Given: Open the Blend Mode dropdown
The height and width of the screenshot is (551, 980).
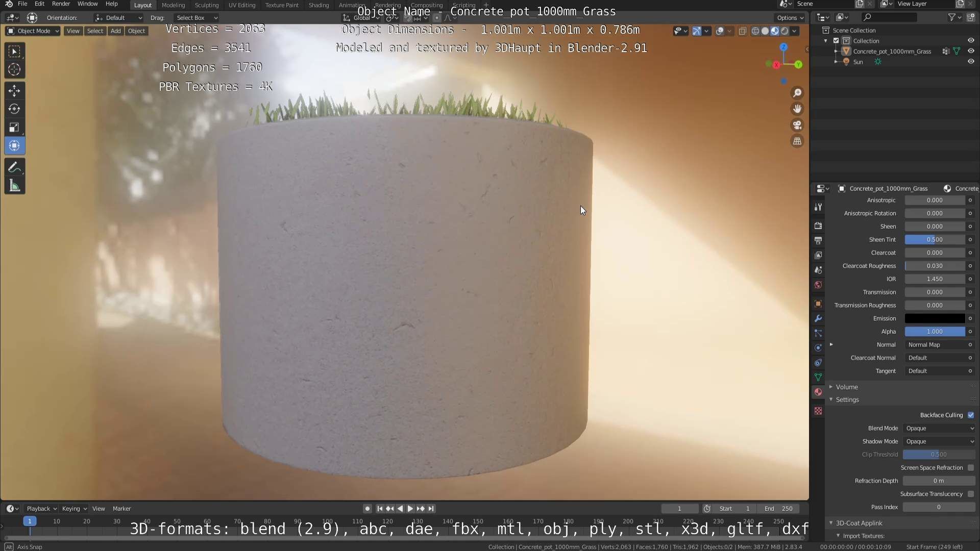Looking at the screenshot, I should [x=939, y=429].
